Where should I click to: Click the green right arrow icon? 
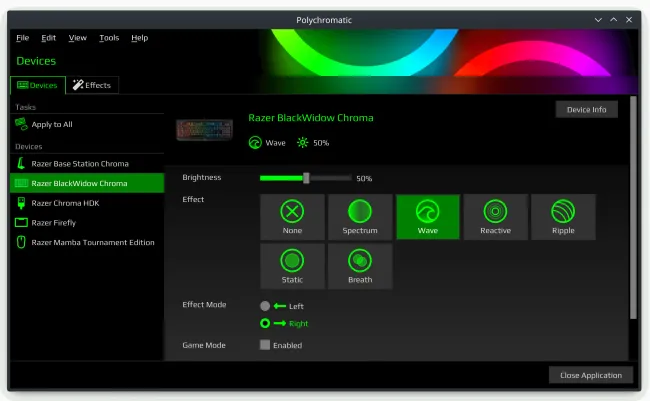[280, 323]
